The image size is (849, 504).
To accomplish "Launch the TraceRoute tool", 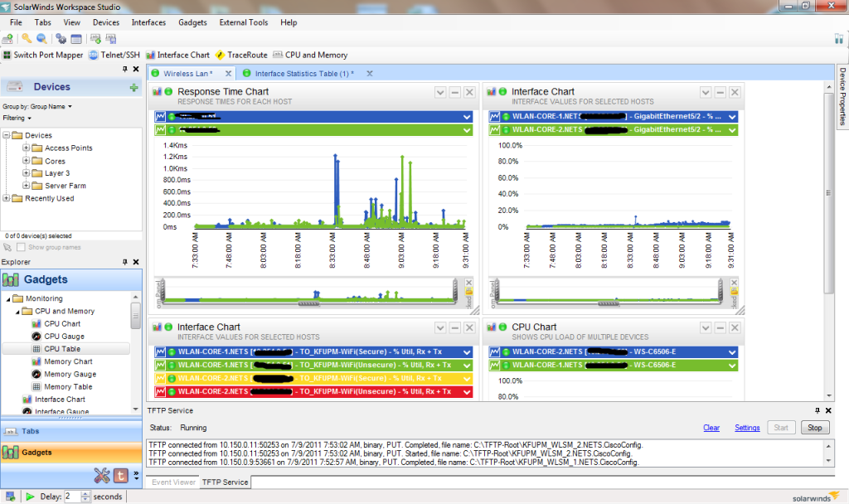I will coord(241,55).
